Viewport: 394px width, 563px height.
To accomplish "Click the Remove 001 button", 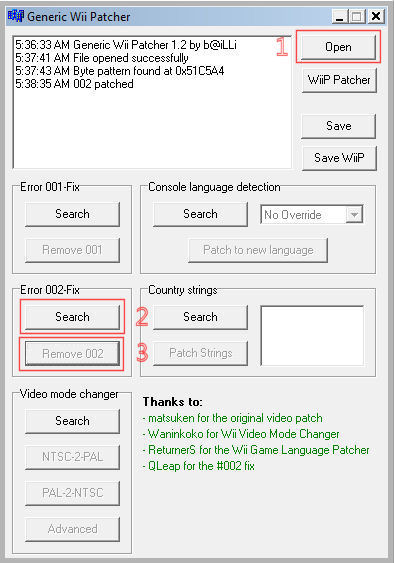I will click(x=72, y=250).
